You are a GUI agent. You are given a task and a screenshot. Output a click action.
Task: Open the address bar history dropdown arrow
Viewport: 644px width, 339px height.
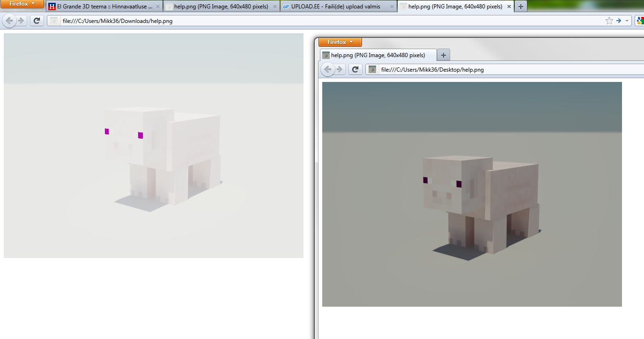(x=627, y=21)
